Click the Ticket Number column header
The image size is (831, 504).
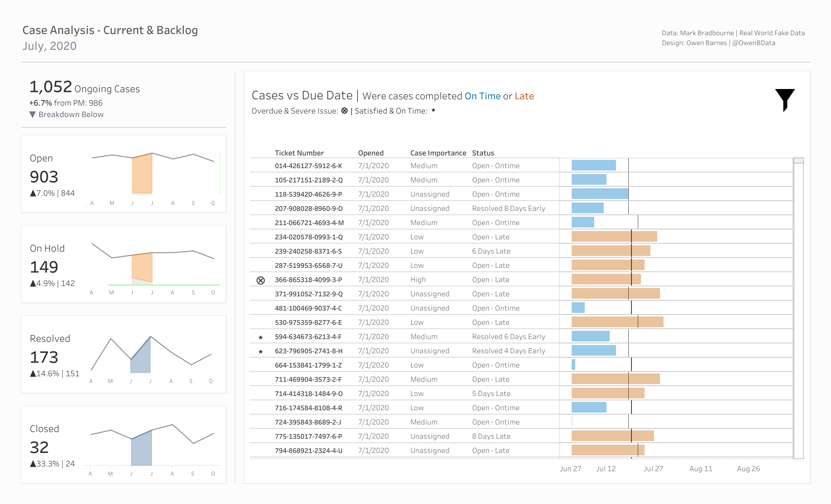coord(299,153)
